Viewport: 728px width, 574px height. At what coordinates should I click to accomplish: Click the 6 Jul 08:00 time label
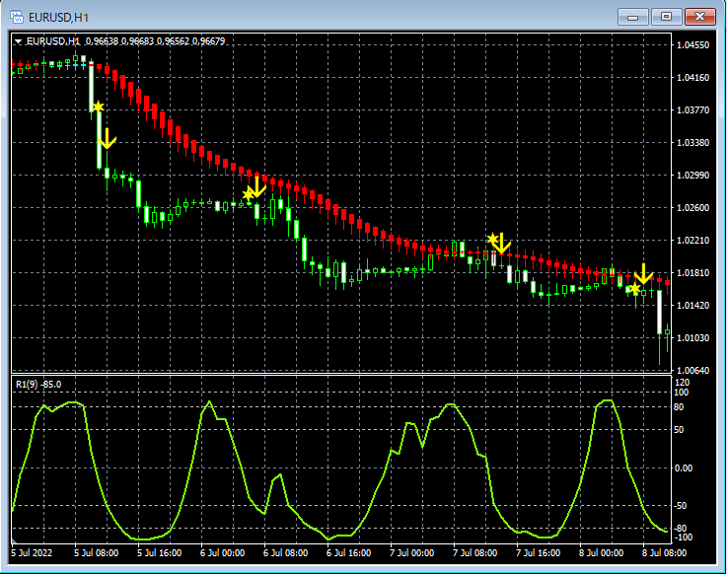[x=285, y=553]
